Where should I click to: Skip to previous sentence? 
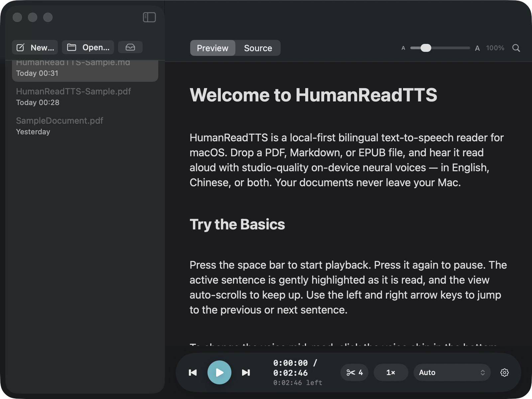point(193,372)
